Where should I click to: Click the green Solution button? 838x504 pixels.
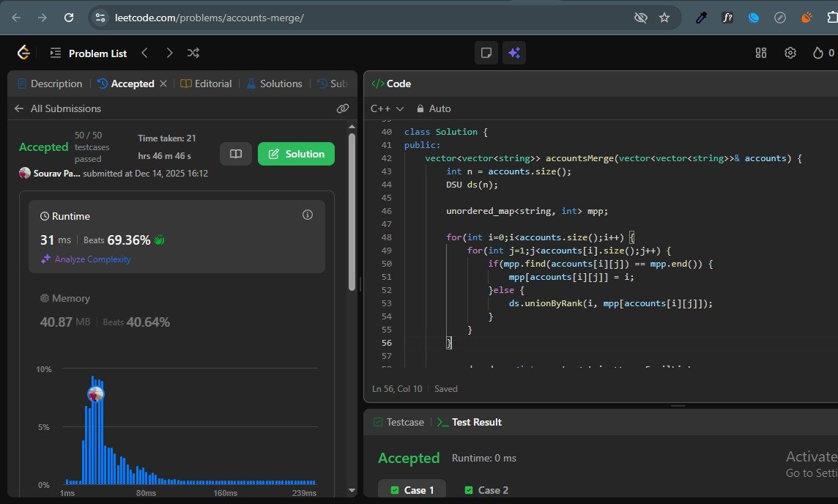296,154
